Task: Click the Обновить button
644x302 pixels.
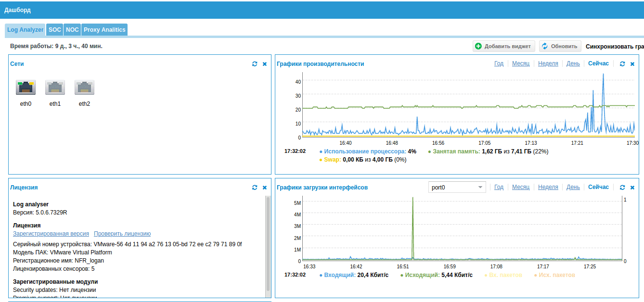Action: pyautogui.click(x=560, y=46)
